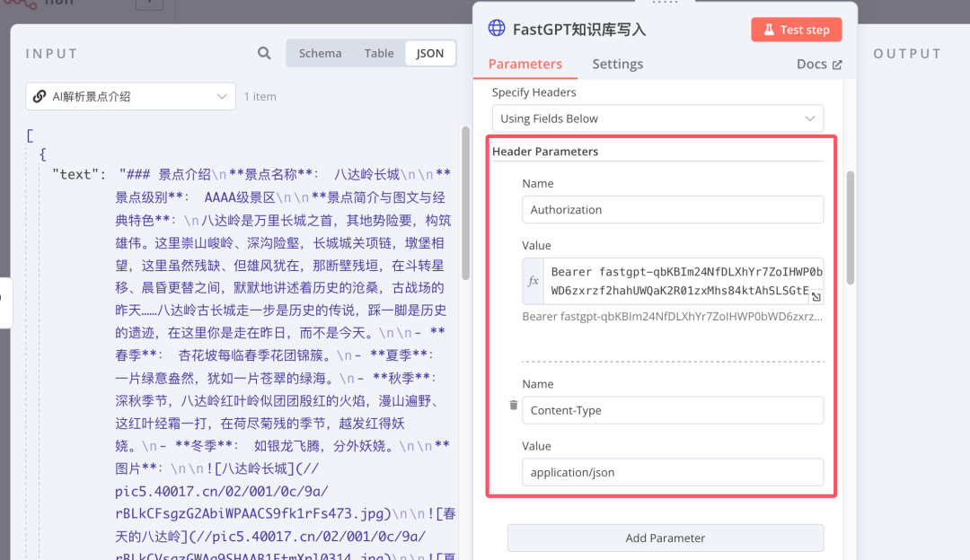Screen dimensions: 970x560
Task: Open Docs external link
Action: click(x=819, y=65)
